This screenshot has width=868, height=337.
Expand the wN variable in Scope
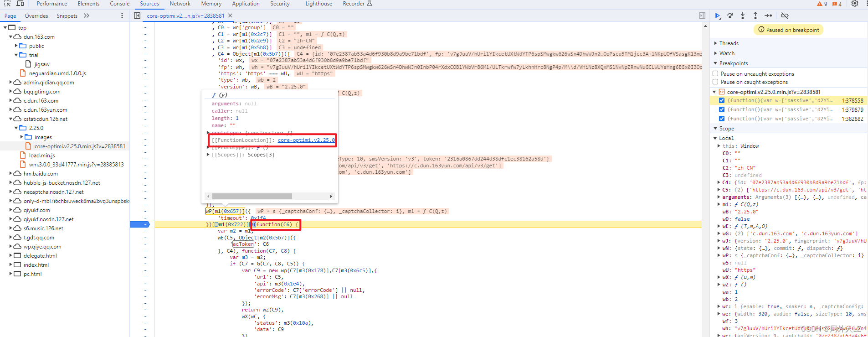[x=719, y=248]
